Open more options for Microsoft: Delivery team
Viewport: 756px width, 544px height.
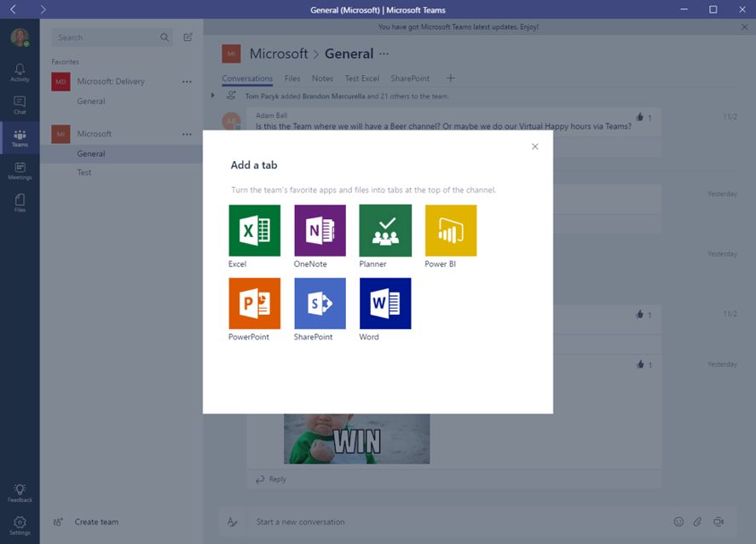187,82
